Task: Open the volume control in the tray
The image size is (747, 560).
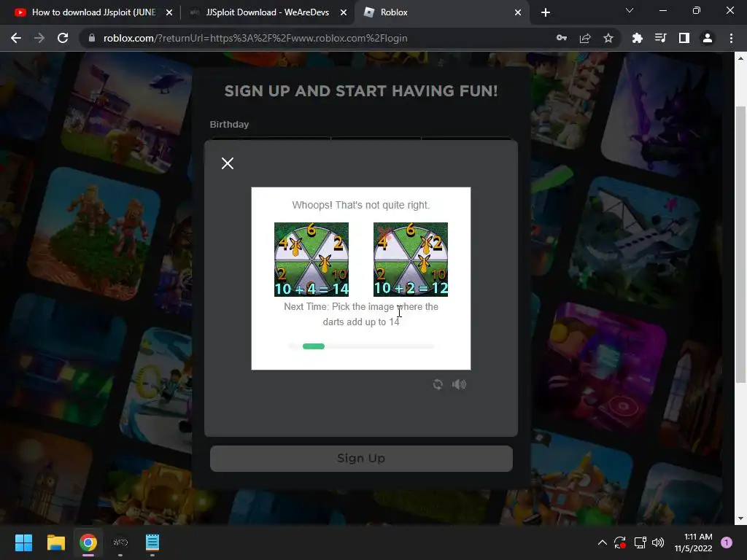Action: tap(658, 542)
